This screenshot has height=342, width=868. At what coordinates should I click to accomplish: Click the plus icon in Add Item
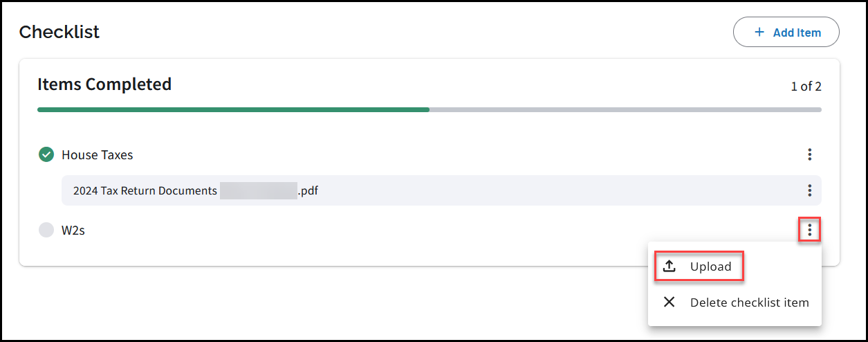pos(759,33)
